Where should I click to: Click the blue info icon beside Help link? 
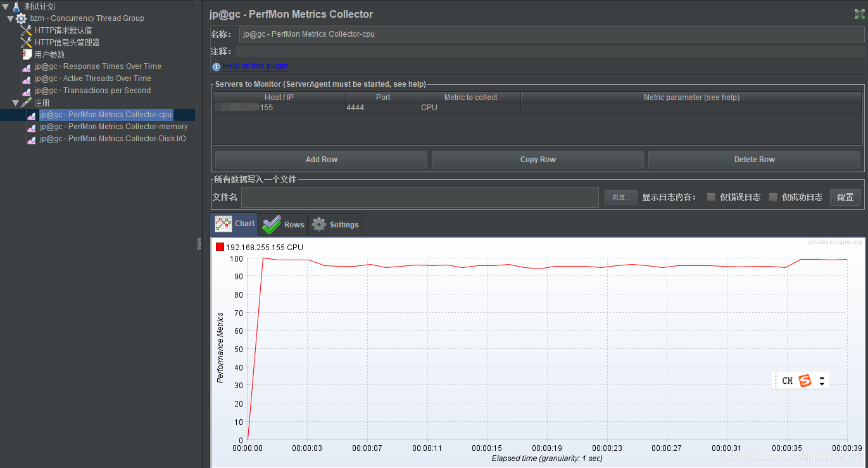217,66
